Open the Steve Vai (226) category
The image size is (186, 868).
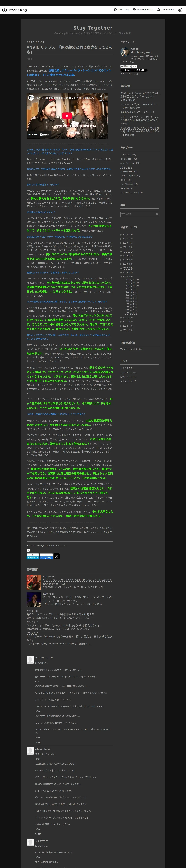point(128,155)
